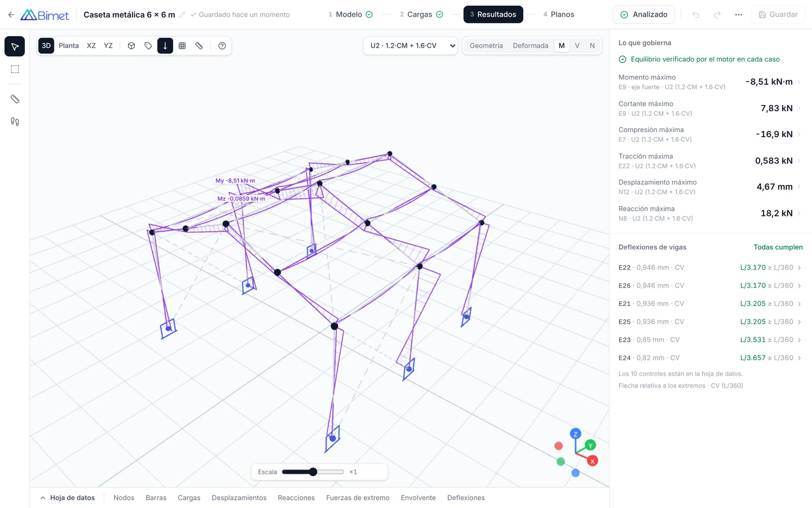
Task: Click the Analizado button
Action: (x=644, y=15)
